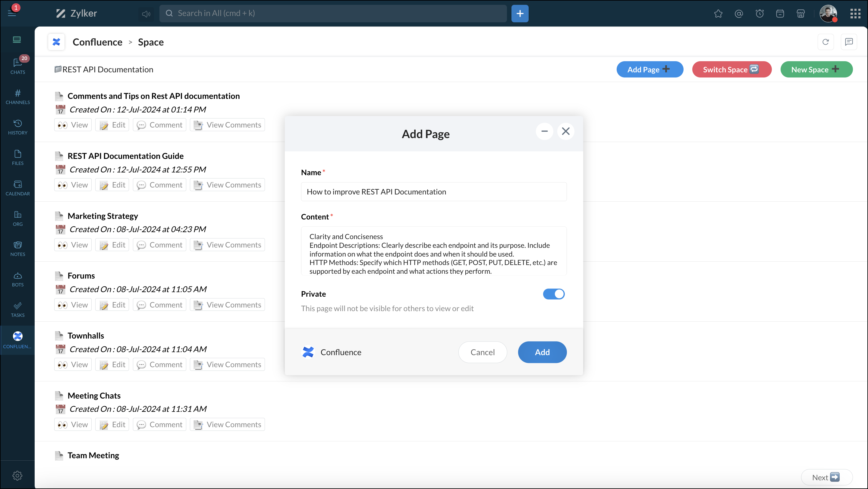
Task: Click the refresh icon in Confluence header
Action: 825,42
